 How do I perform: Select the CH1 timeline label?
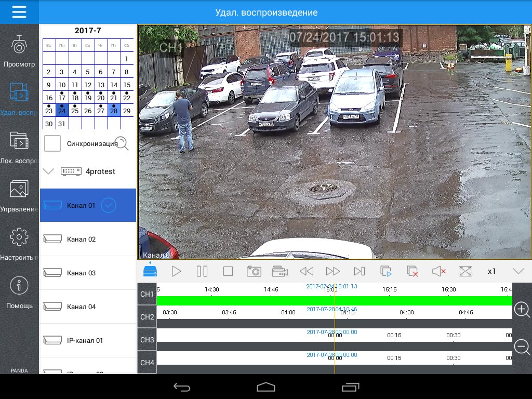(x=147, y=294)
